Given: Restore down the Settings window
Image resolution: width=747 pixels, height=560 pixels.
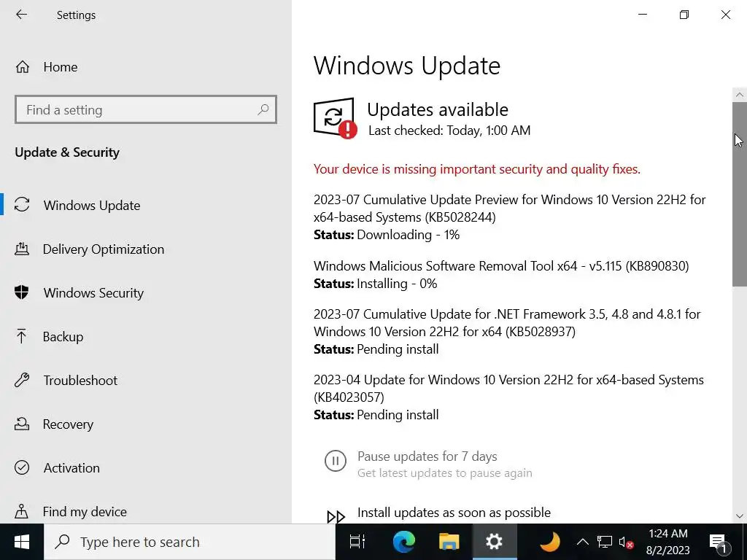Looking at the screenshot, I should 684,15.
